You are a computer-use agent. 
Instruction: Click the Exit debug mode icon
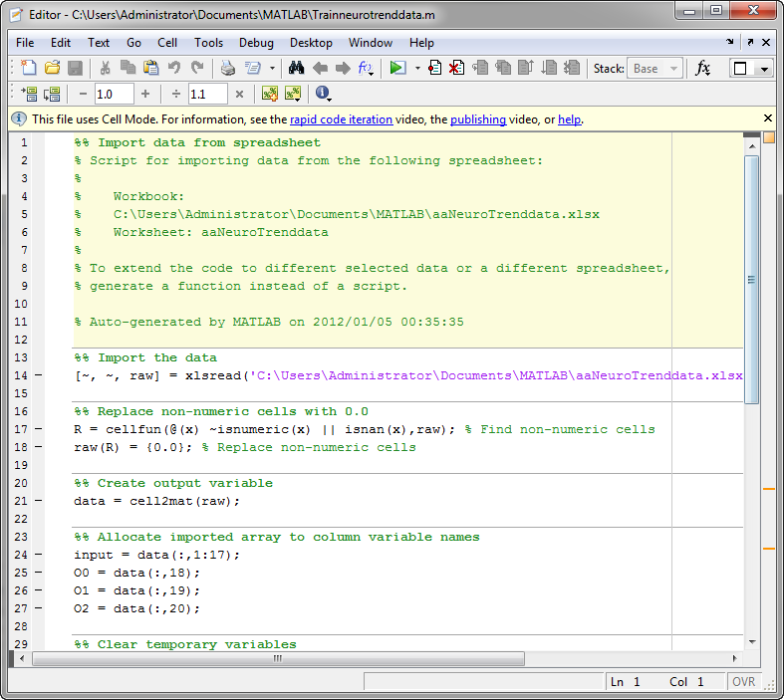pos(572,68)
